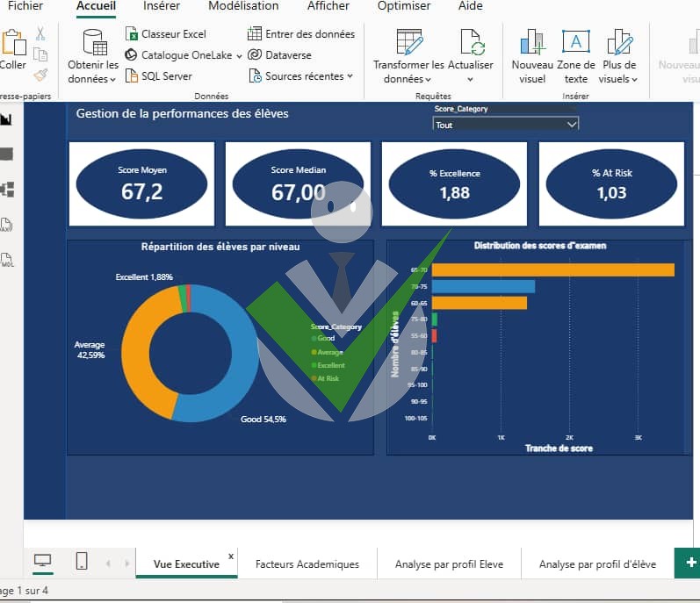This screenshot has height=603, width=700.
Task: Switch to Facteurs Academiques page
Action: [x=307, y=564]
